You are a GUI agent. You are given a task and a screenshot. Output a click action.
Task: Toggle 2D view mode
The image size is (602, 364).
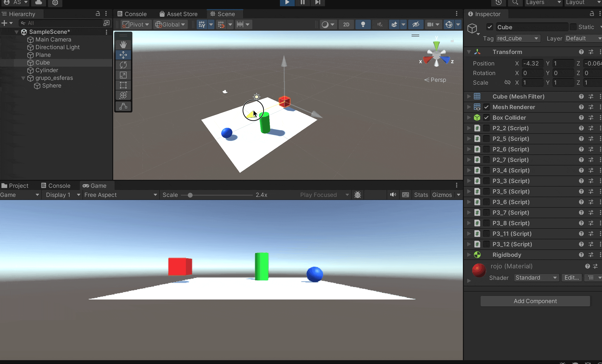coord(346,24)
